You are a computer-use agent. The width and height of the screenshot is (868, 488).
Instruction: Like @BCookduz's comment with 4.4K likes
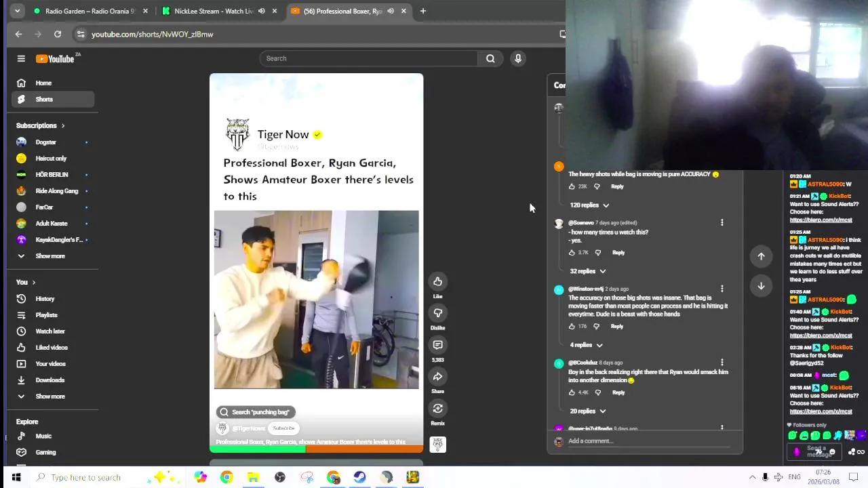pos(572,392)
